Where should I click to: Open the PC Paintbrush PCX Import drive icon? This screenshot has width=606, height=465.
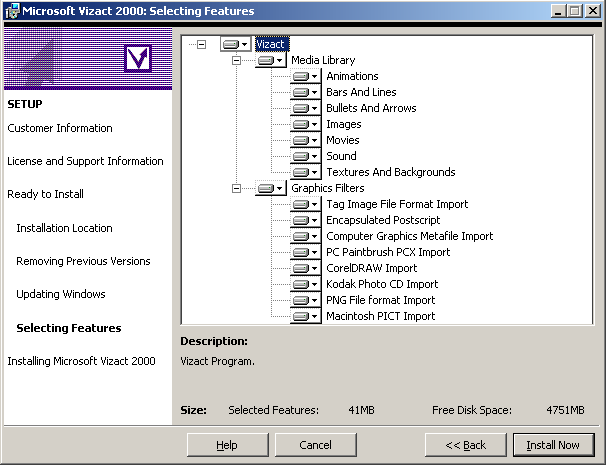point(306,252)
